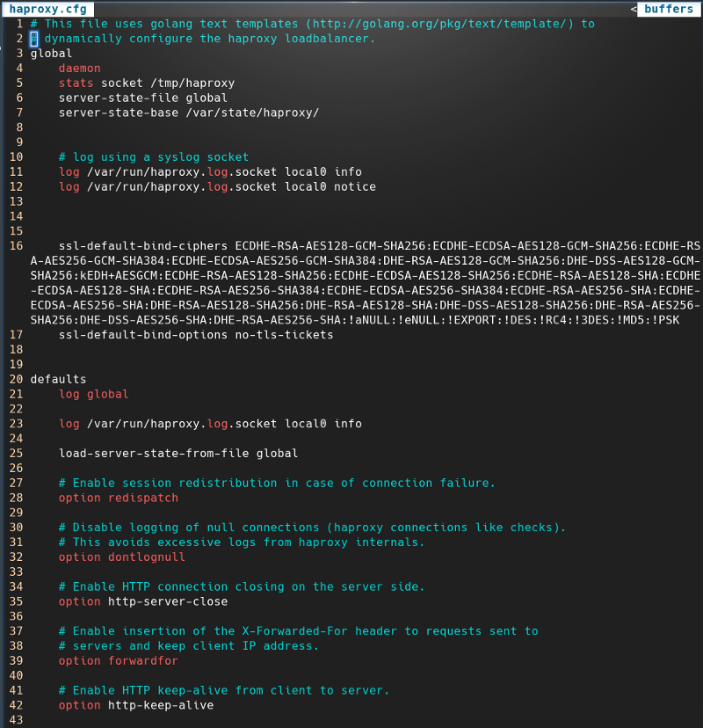Click the golang.org URL in line 1 comment
703x728 pixels.
[x=439, y=24]
